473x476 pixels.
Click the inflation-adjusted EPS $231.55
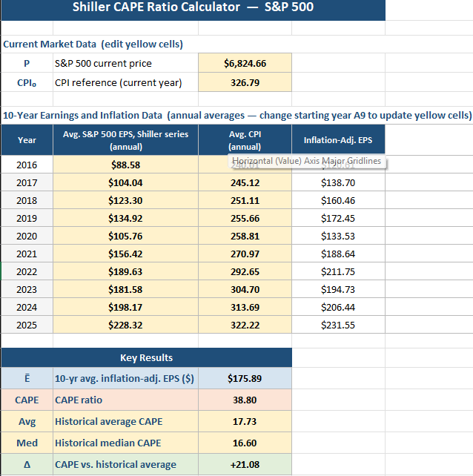[338, 325]
